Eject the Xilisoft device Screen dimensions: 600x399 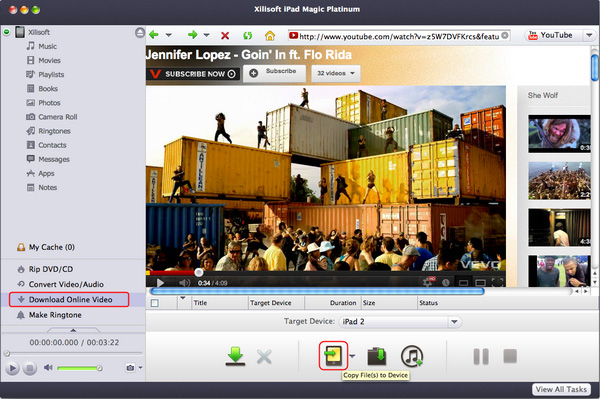(140, 33)
